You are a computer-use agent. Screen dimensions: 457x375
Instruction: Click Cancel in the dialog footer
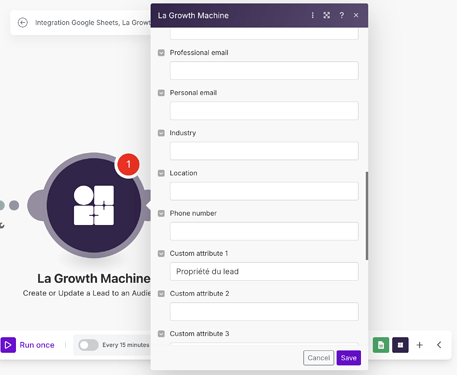coord(319,358)
